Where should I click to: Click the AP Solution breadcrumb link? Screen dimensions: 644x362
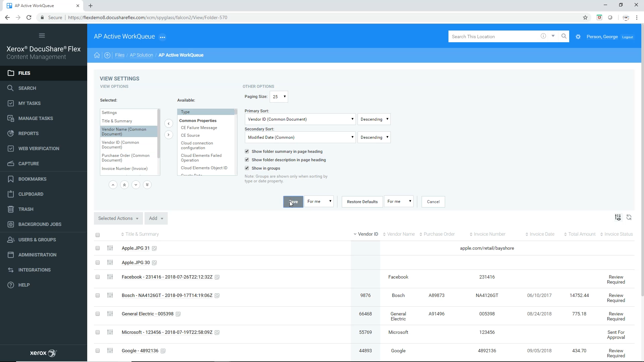141,55
